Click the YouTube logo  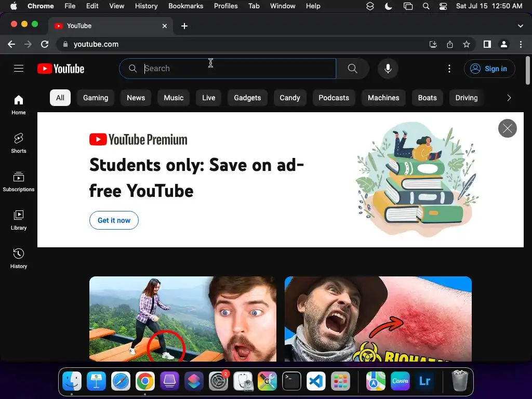tap(61, 69)
